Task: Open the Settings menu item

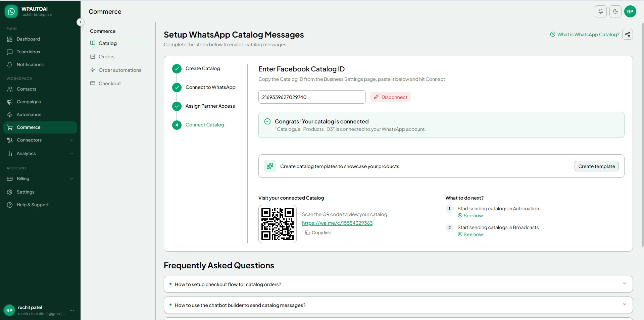Action: (40, 192)
